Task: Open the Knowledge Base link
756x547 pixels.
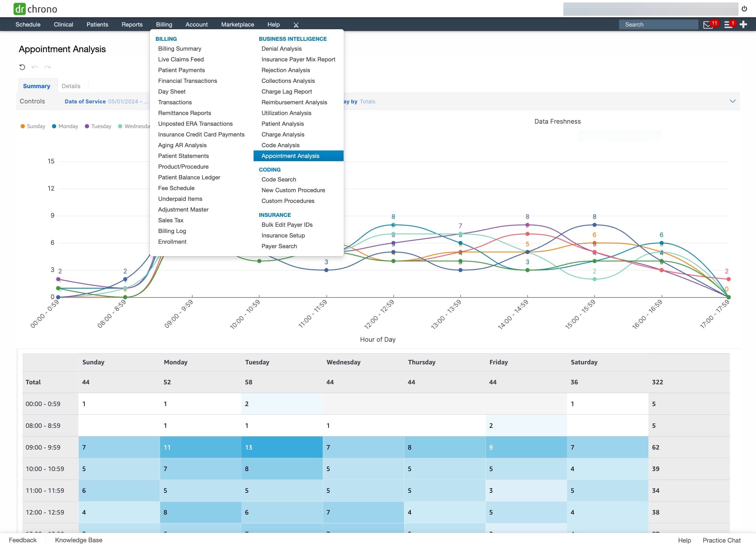Action: tap(78, 540)
